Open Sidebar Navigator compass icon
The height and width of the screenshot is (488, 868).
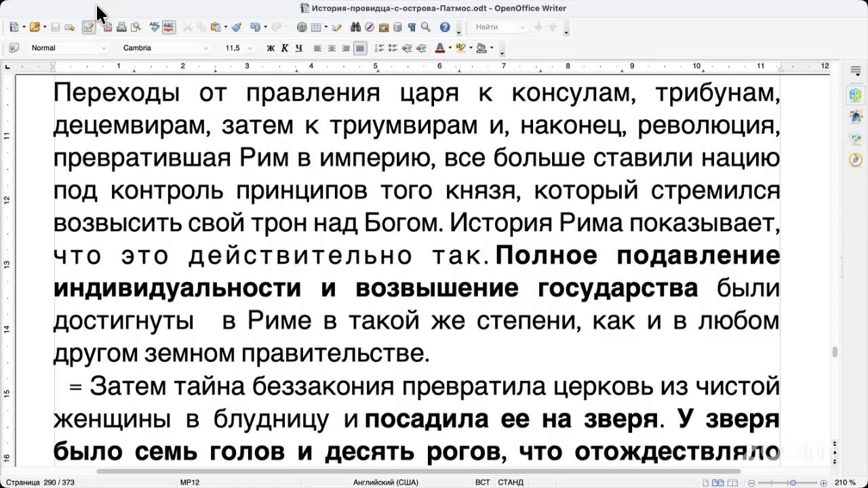856,161
